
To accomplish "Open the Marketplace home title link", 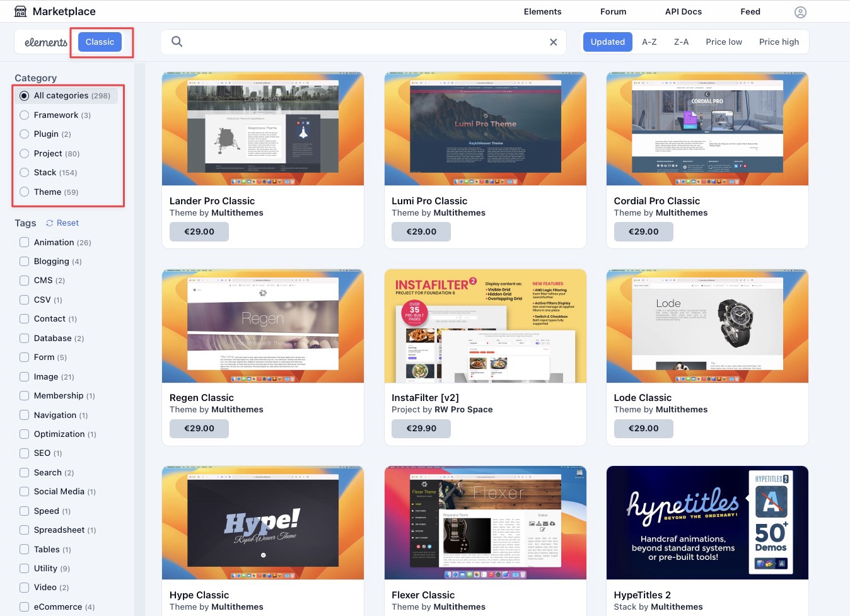I will pyautogui.click(x=64, y=12).
